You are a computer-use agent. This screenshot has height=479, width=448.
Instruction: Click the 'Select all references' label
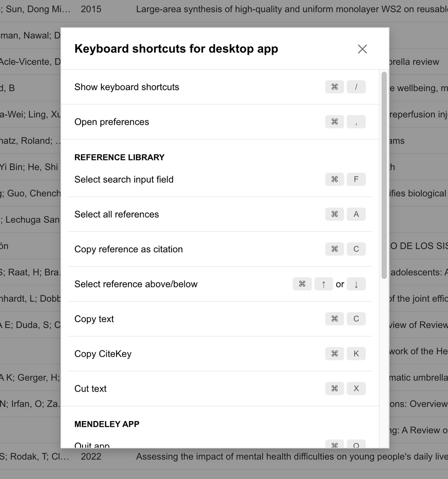point(116,214)
